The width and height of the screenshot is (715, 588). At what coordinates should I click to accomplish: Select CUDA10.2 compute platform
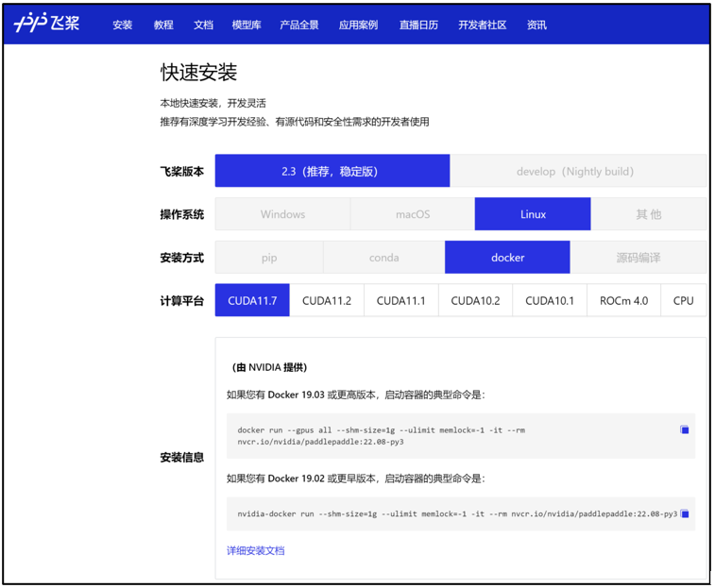tap(475, 300)
